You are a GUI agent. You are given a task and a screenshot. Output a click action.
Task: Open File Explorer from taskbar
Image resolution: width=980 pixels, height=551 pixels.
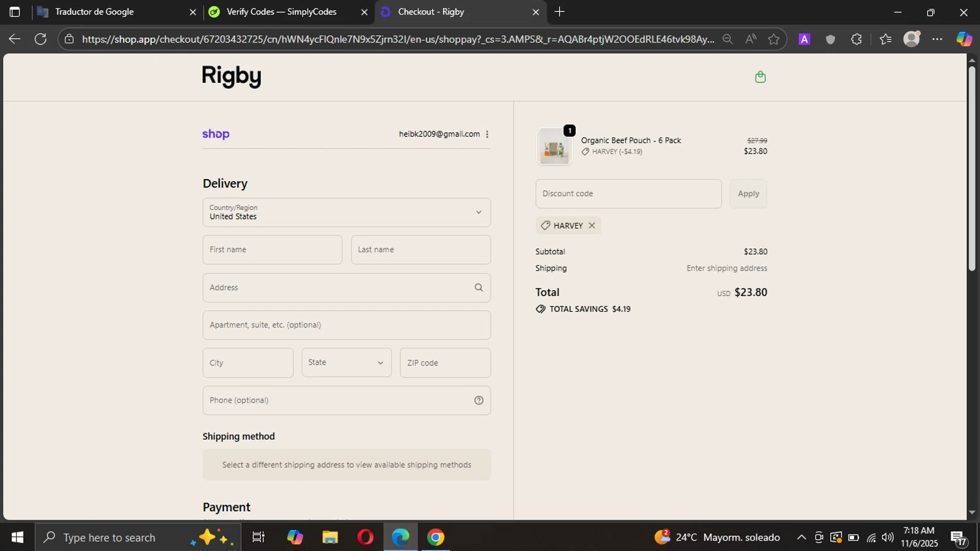point(330,537)
